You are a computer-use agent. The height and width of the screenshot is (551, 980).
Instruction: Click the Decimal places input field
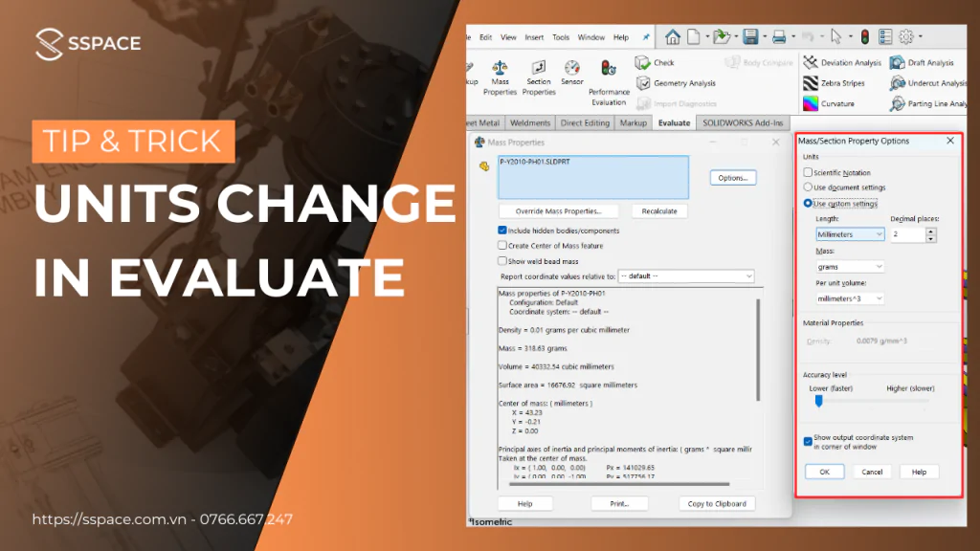point(908,234)
